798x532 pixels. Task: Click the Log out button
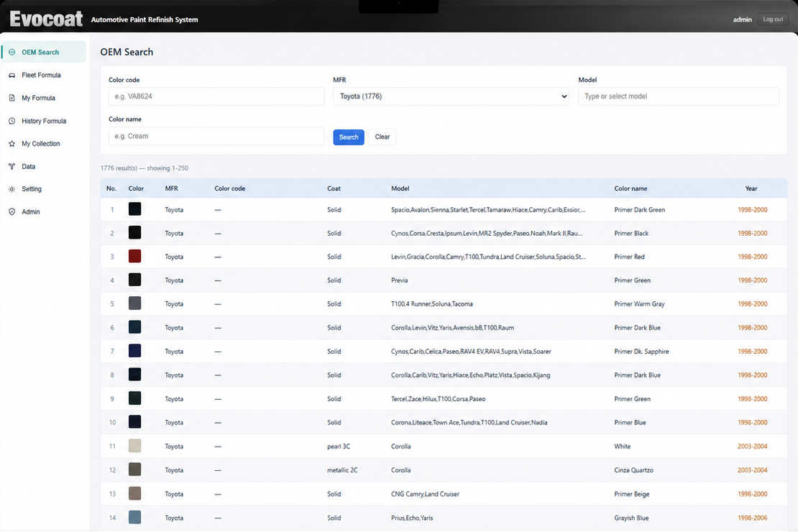click(773, 19)
